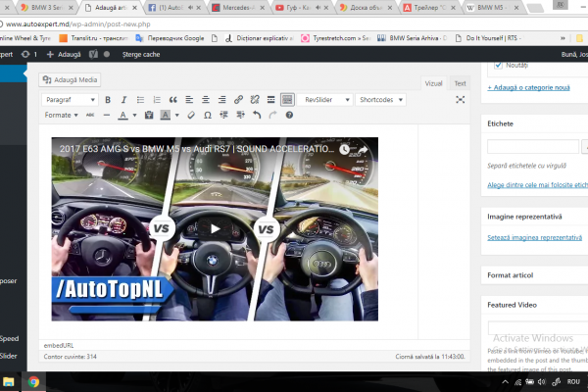
Task: Open the text color picker arrow
Action: pos(134,116)
